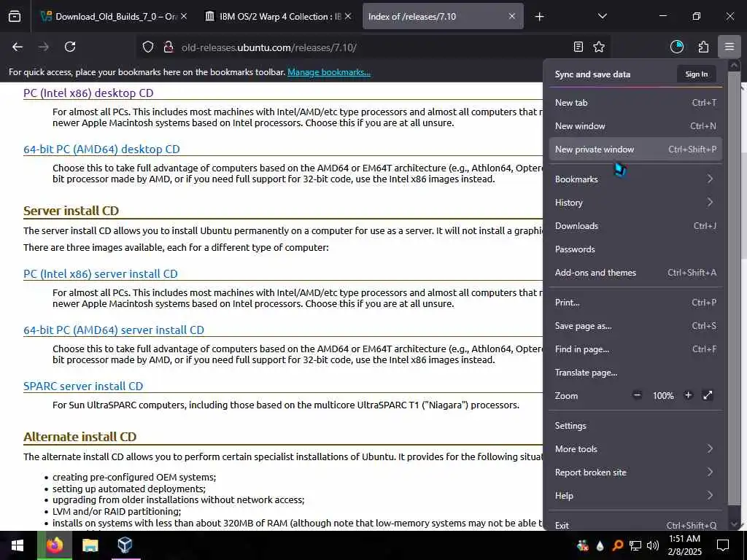Close the Download_Old_Builds tab

pos(184,16)
